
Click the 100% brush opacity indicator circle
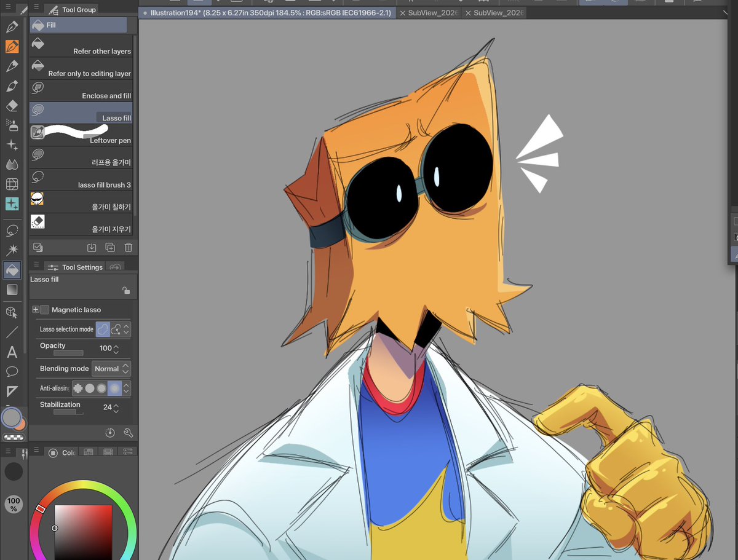click(14, 505)
